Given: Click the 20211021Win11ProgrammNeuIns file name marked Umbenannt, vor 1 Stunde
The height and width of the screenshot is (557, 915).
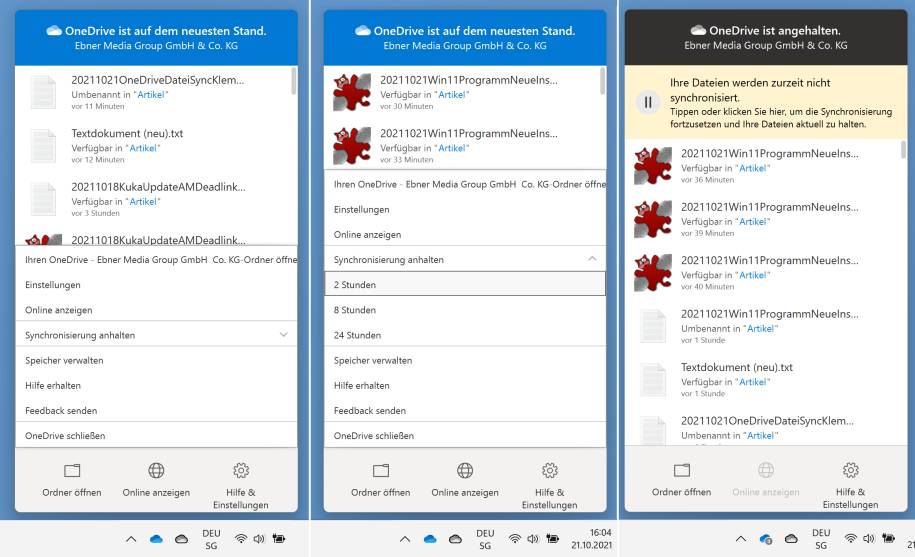Looking at the screenshot, I should (x=769, y=314).
